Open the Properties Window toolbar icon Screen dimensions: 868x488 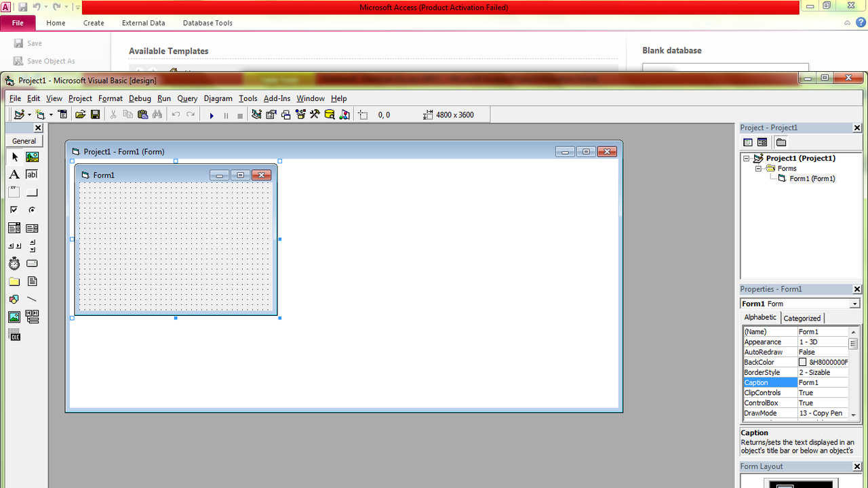pos(271,115)
